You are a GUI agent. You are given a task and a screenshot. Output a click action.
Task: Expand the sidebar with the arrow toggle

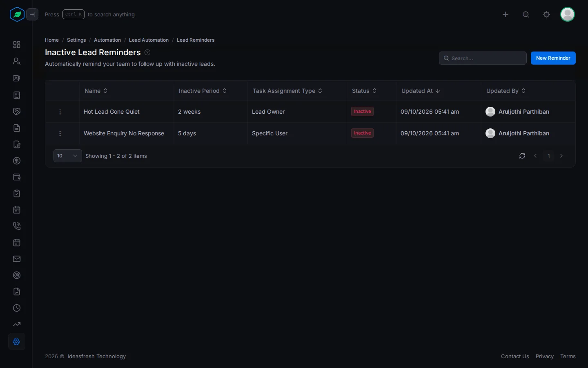click(x=32, y=14)
